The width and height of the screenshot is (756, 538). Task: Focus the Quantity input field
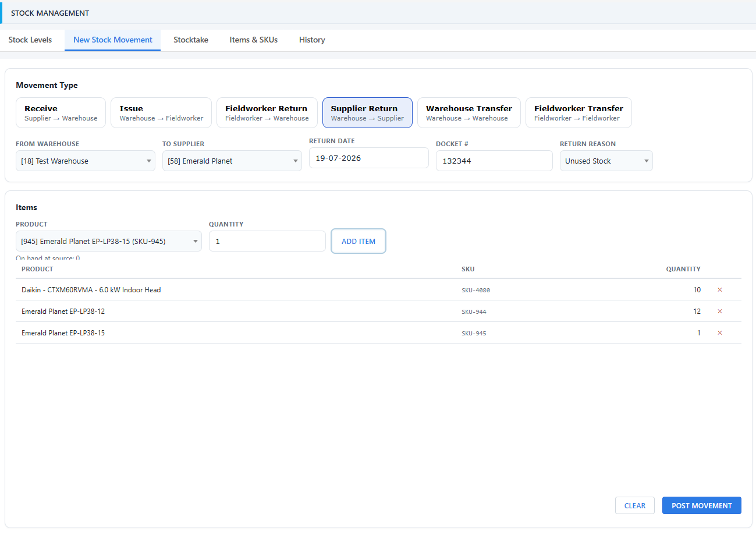[x=267, y=241]
